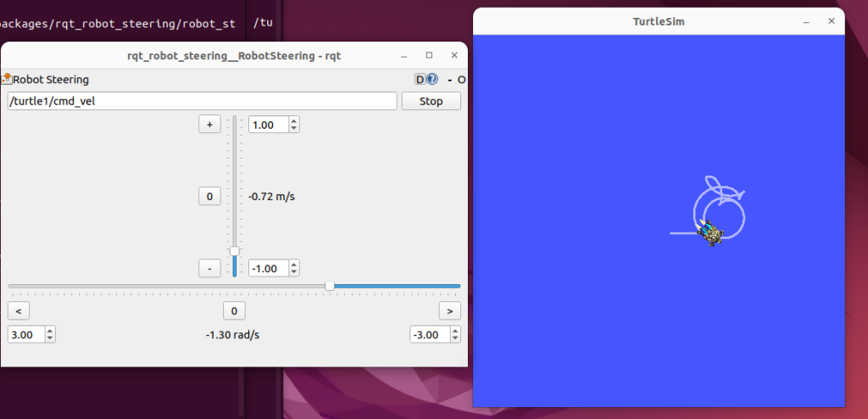This screenshot has width=868, height=419.
Task: Maximize the rqt Robot Steering window
Action: pos(428,55)
